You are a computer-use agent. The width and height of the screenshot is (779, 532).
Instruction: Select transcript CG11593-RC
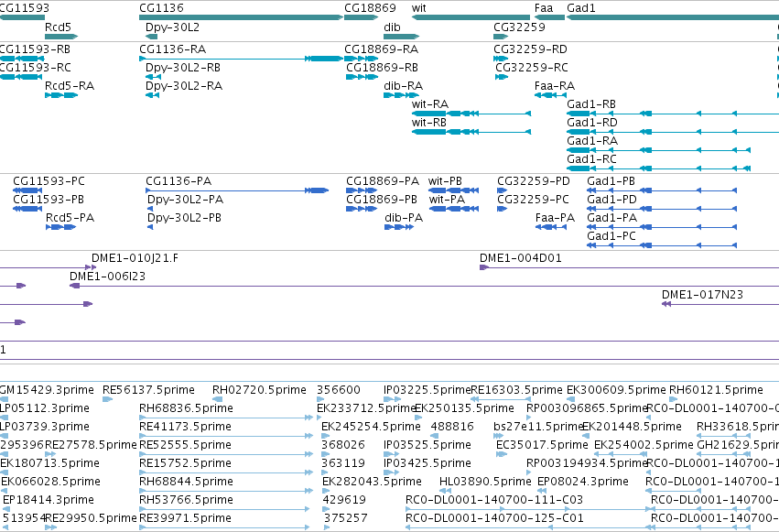click(x=35, y=67)
